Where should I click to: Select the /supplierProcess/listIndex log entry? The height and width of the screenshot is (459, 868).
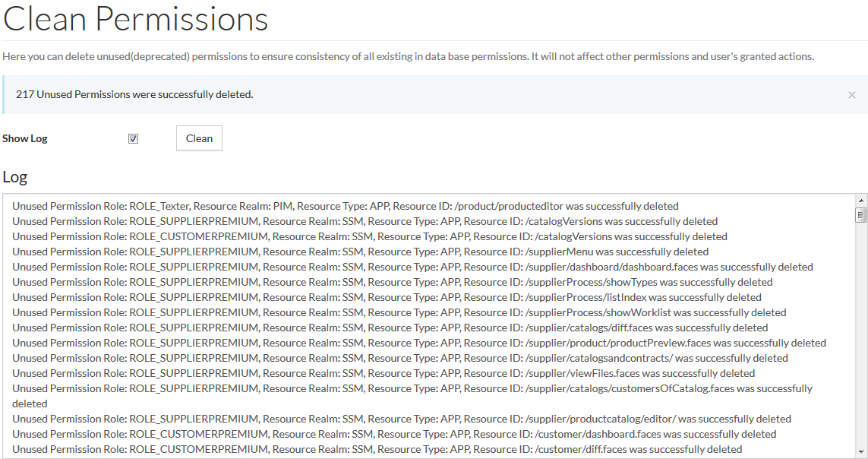coord(387,297)
